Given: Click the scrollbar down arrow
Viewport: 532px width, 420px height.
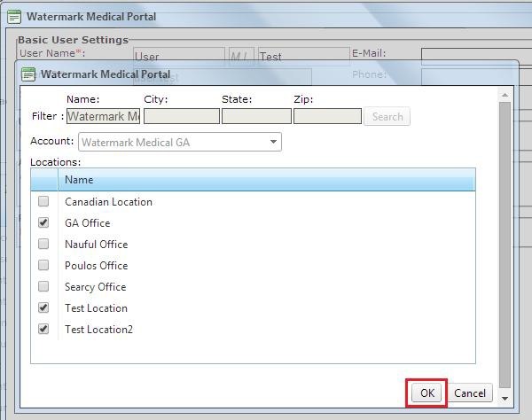Looking at the screenshot, I should pos(505,399).
